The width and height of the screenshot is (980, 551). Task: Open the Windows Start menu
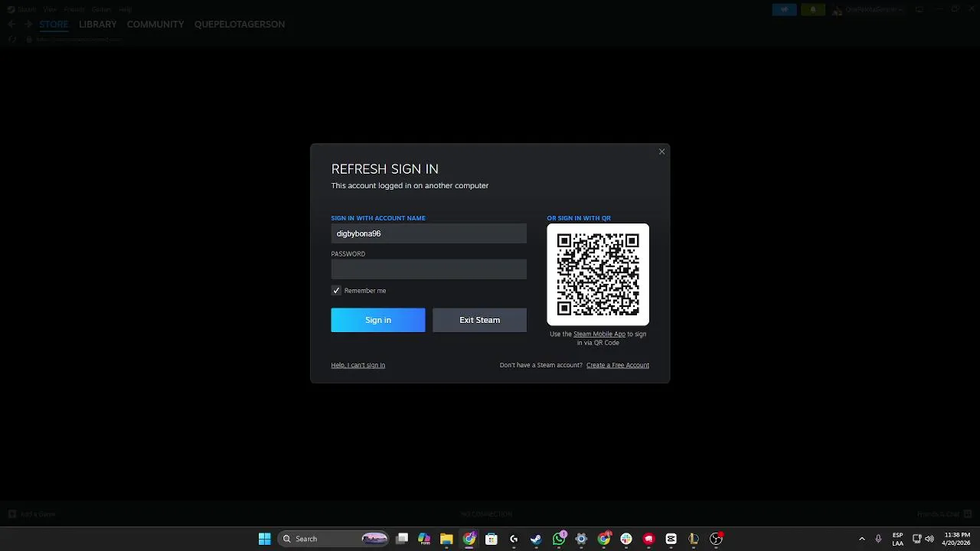point(264,539)
